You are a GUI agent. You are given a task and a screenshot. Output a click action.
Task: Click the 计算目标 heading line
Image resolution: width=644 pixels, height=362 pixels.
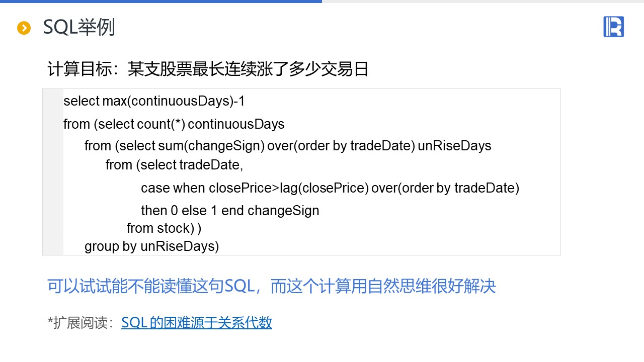coord(208,69)
